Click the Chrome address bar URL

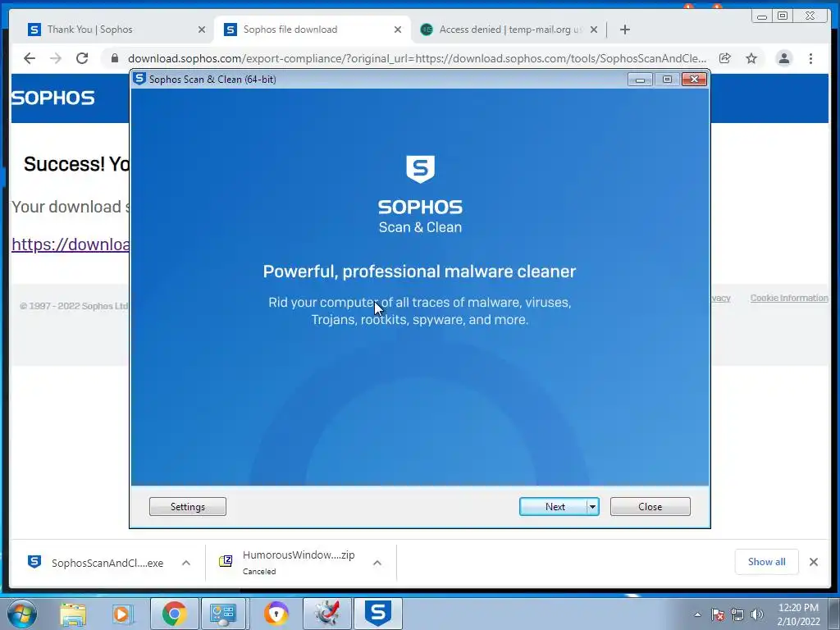[x=417, y=58]
